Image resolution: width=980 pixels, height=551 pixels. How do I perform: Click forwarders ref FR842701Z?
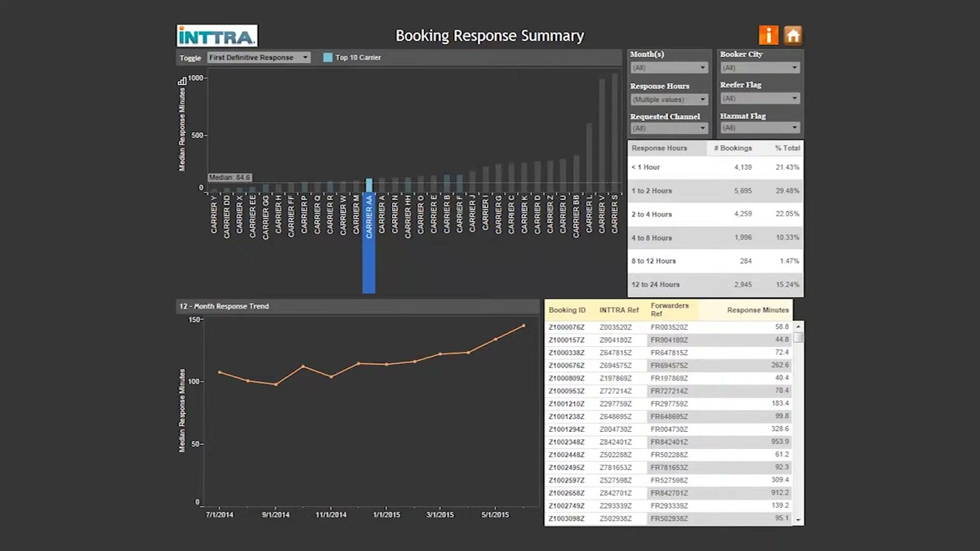[x=670, y=493]
